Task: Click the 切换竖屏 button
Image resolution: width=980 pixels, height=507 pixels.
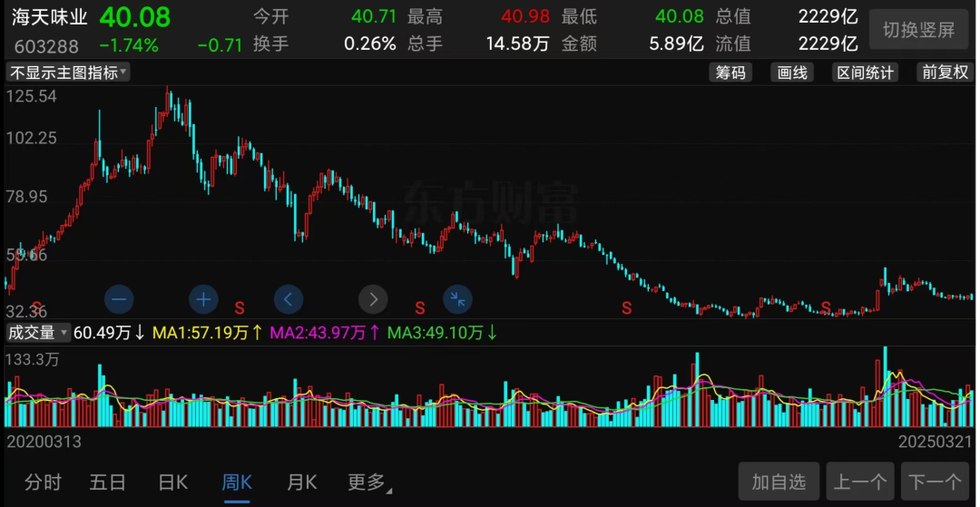Action: (918, 30)
